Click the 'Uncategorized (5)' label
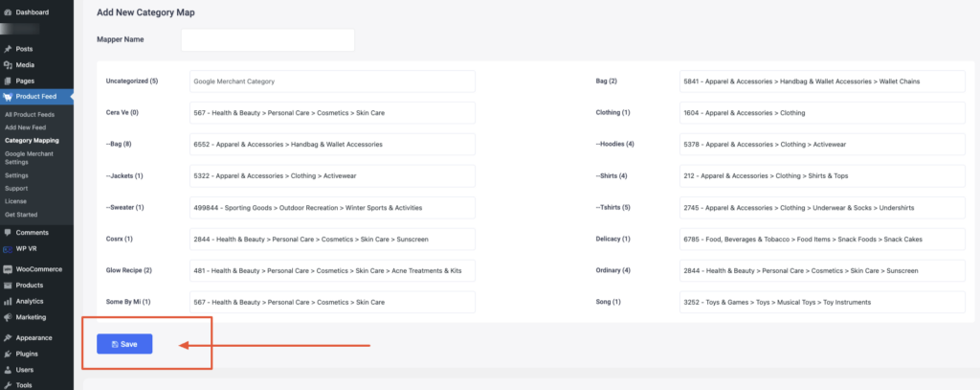The image size is (980, 390). 132,80
